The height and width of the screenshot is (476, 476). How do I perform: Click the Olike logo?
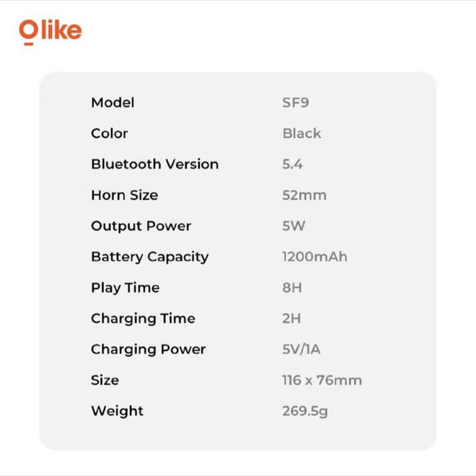coord(50,31)
